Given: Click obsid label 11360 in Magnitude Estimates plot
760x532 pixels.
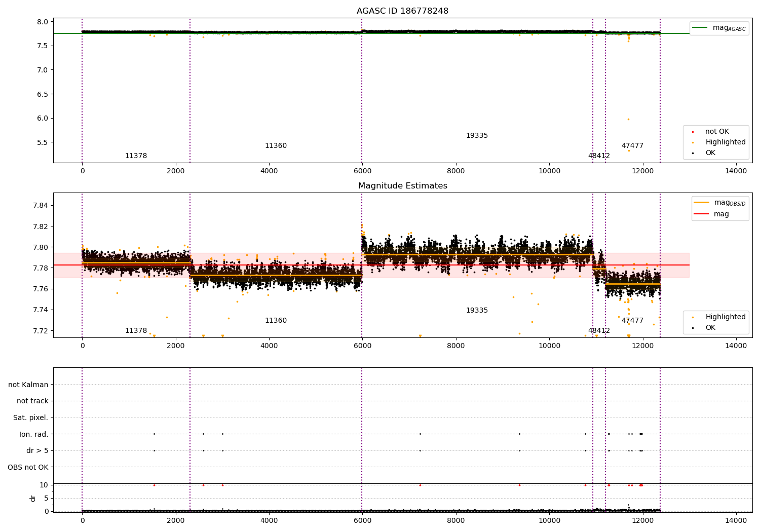Looking at the screenshot, I should 276,321.
